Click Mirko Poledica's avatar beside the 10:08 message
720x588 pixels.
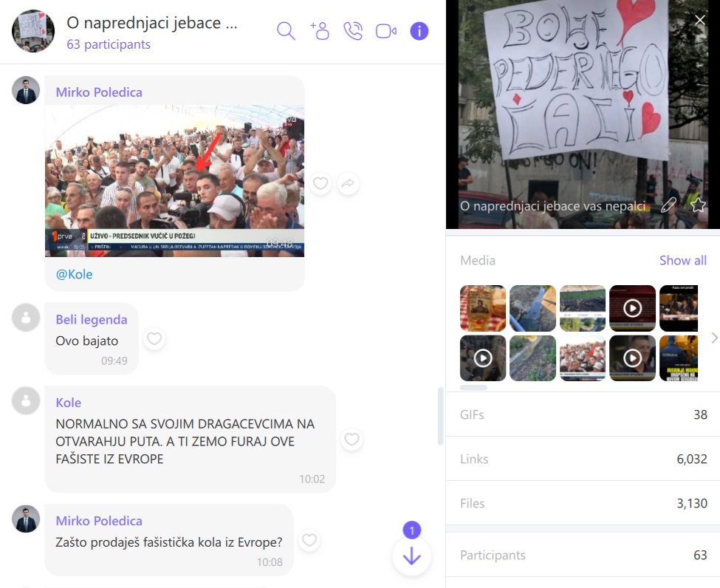pyautogui.click(x=26, y=519)
